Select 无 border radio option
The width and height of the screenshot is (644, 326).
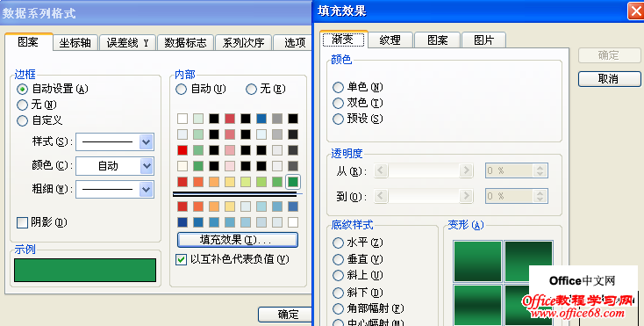point(22,105)
